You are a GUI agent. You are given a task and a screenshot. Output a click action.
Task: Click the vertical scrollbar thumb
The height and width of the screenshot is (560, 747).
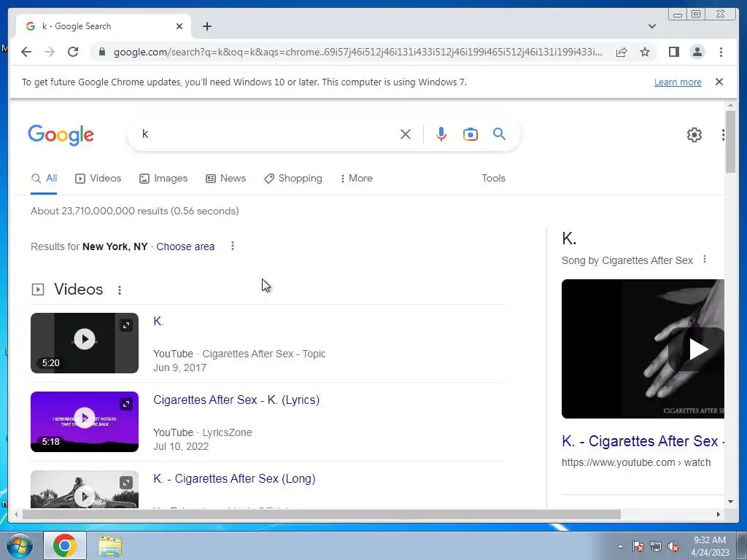pos(730,141)
